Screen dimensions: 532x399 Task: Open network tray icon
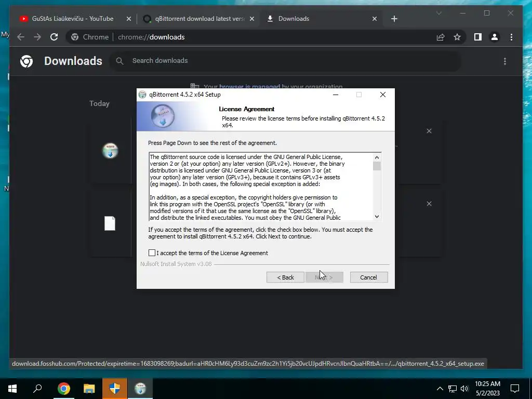tap(453, 389)
